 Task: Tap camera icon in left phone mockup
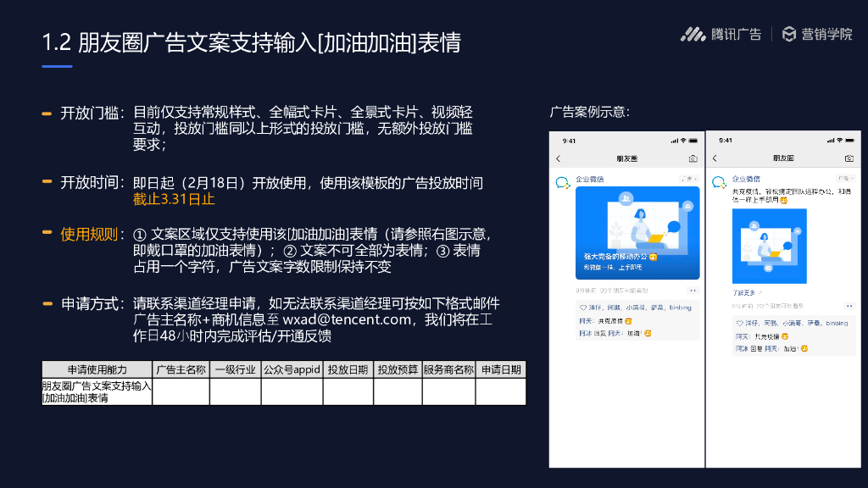pos(693,158)
